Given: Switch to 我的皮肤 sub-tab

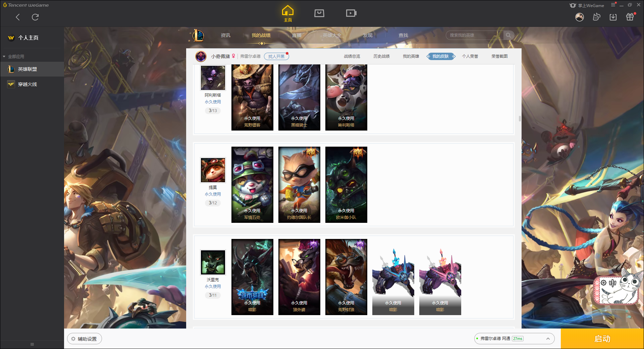Looking at the screenshot, I should click(441, 56).
